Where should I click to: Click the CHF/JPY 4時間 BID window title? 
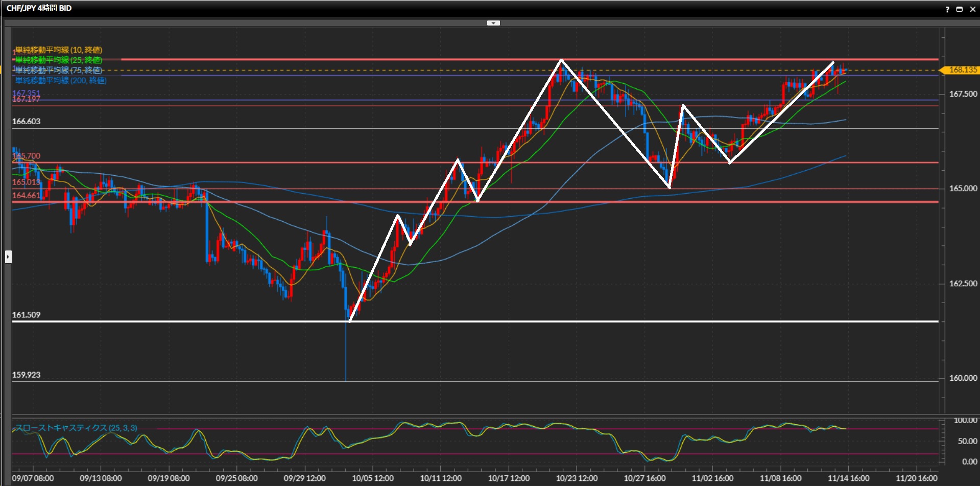[39, 8]
